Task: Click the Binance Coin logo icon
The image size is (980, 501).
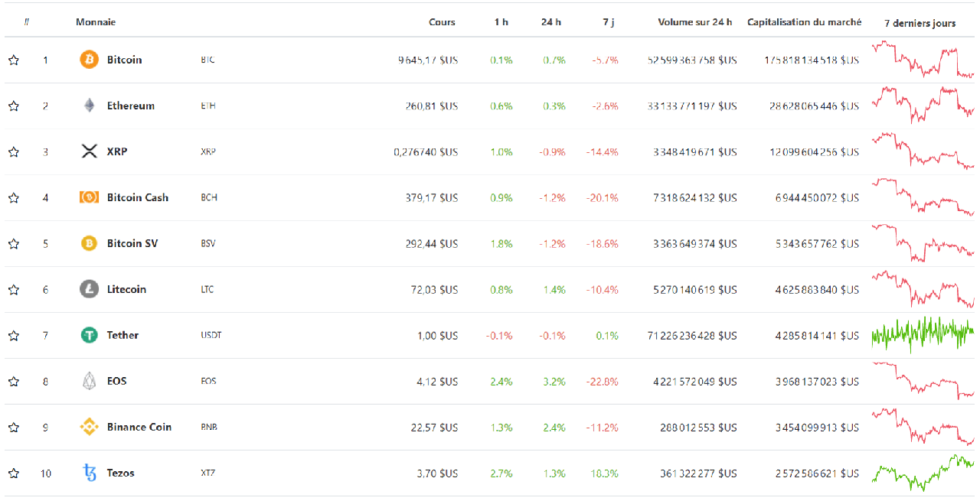Action: [x=90, y=427]
